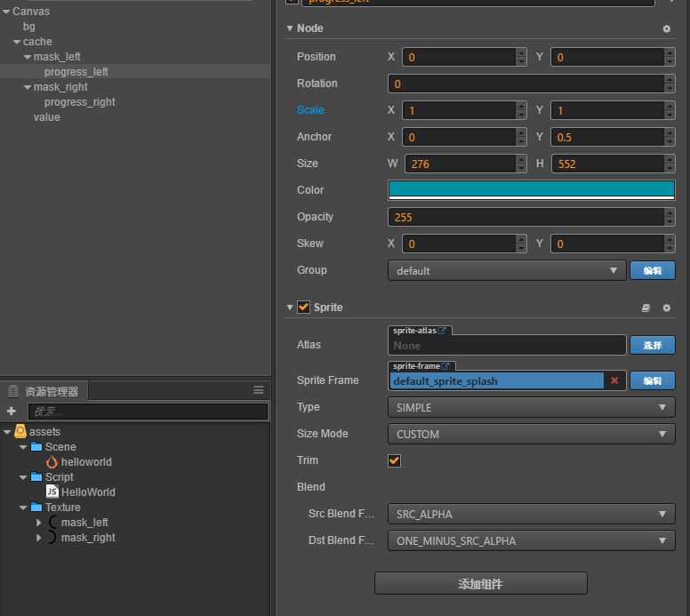Click the assets root database icon
The width and height of the screenshot is (690, 616).
[x=20, y=431]
